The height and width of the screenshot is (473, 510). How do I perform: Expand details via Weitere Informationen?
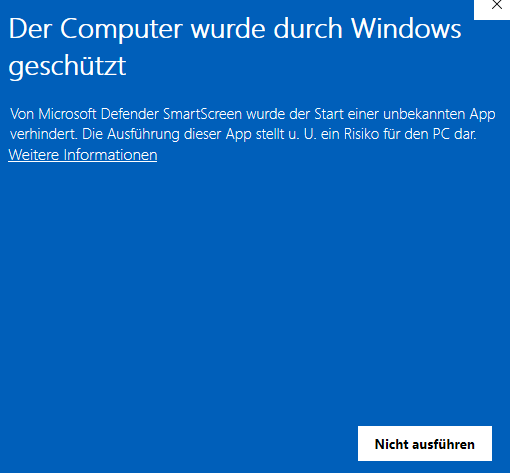83,155
